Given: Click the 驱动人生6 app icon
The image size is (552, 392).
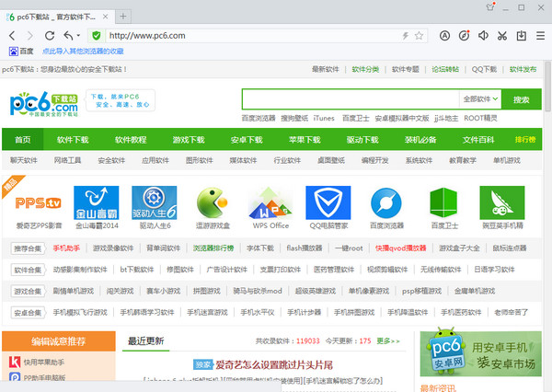Looking at the screenshot, I should coord(155,202).
